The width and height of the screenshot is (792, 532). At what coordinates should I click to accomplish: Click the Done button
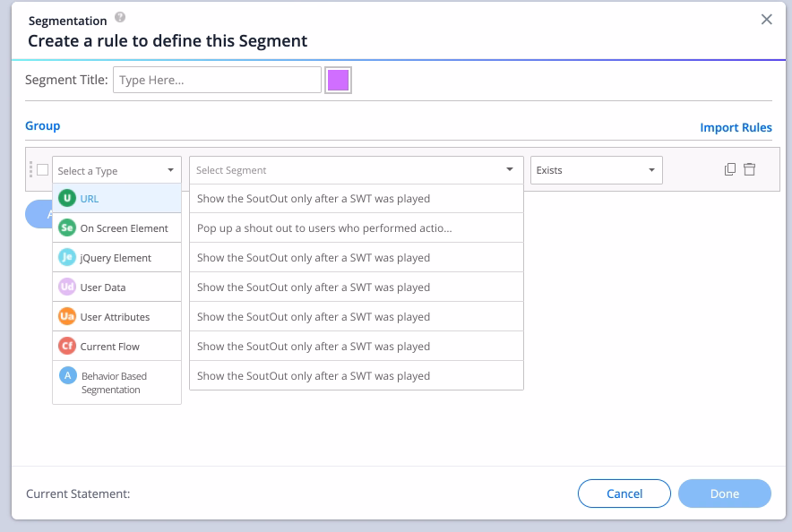point(724,493)
